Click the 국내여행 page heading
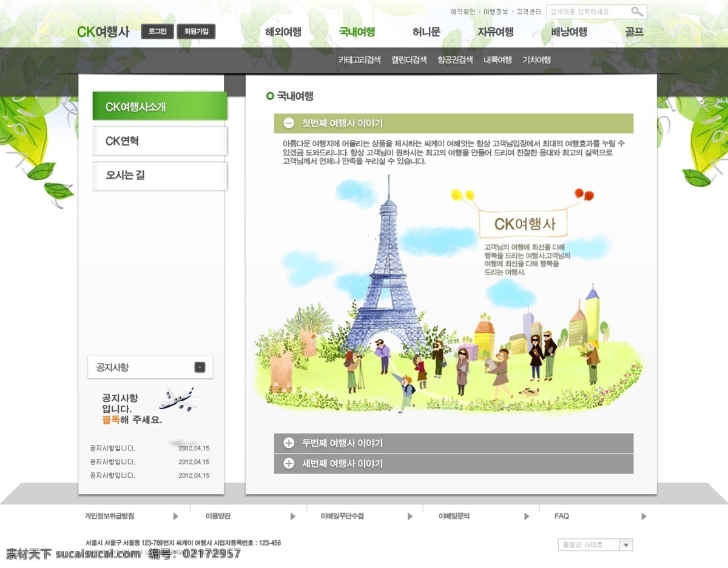 (295, 96)
